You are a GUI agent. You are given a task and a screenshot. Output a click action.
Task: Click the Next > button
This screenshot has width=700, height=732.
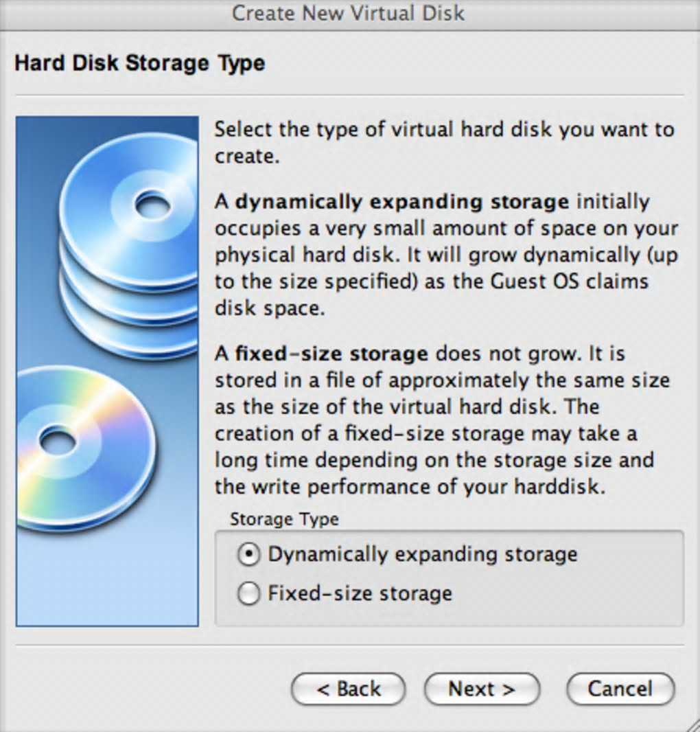[x=482, y=689]
